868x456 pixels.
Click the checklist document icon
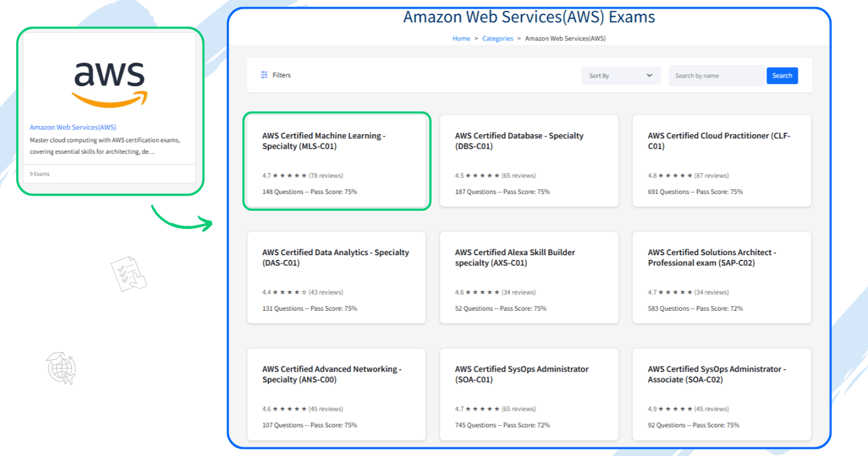click(128, 275)
